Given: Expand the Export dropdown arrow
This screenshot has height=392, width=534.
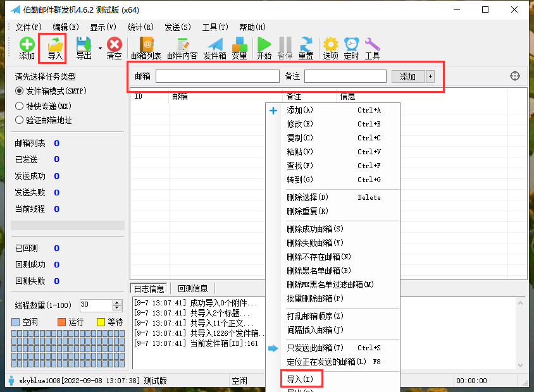Looking at the screenshot, I should click(x=100, y=48).
